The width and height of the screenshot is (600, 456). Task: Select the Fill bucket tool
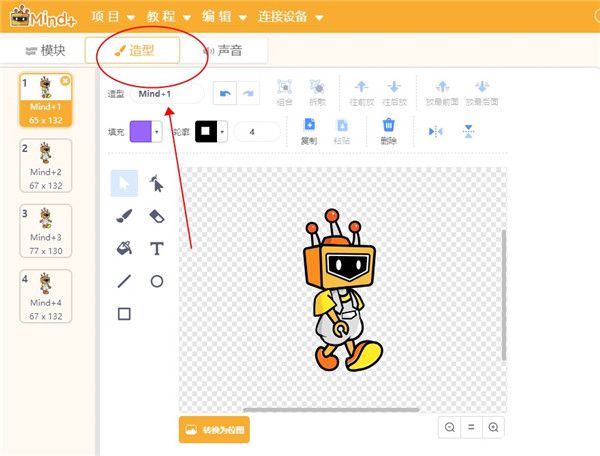pyautogui.click(x=124, y=249)
